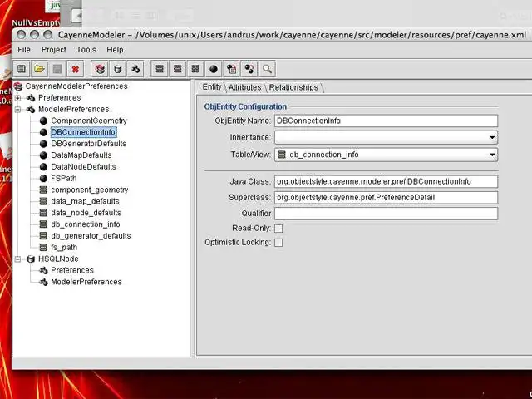
Task: Click map icon beside ModelerPreferences under HSQLNode
Action: click(43, 283)
